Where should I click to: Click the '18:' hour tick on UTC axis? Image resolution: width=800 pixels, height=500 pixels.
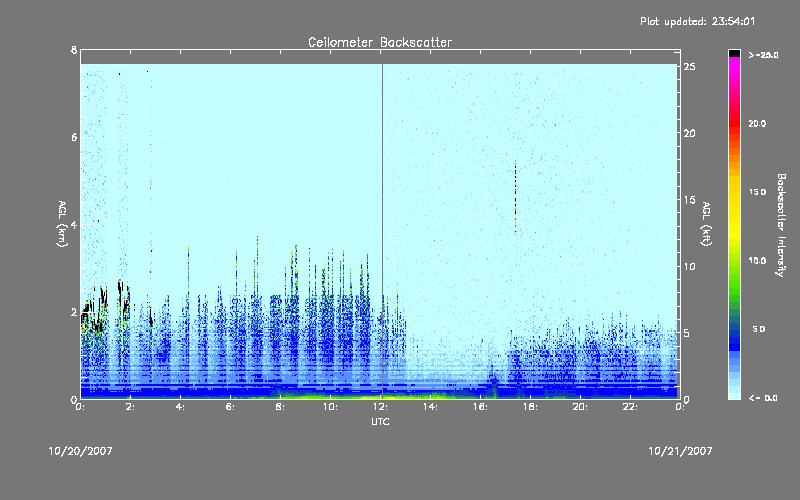pyautogui.click(x=530, y=407)
